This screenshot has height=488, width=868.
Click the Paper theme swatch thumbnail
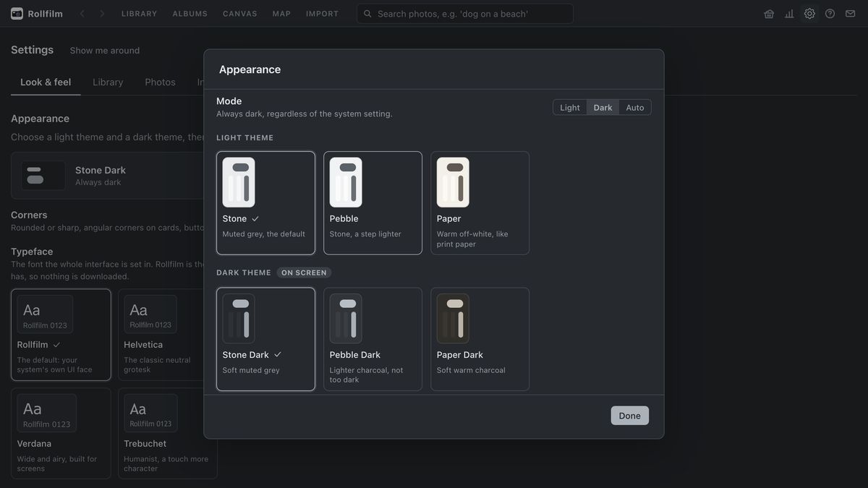pos(453,182)
